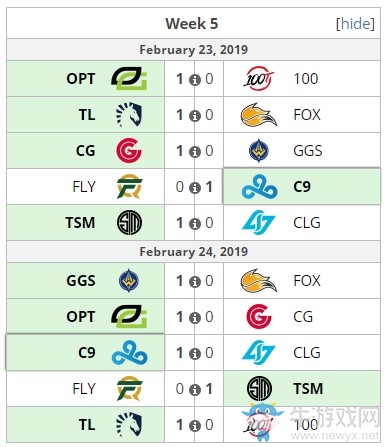Collapse Week 5 with the hide link
The height and width of the screenshot is (447, 385).
[355, 24]
